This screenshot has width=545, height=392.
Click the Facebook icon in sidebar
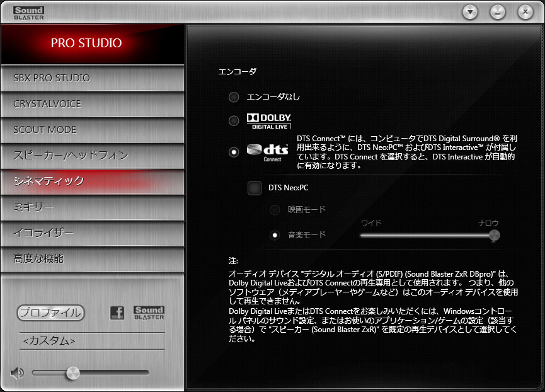(x=117, y=313)
